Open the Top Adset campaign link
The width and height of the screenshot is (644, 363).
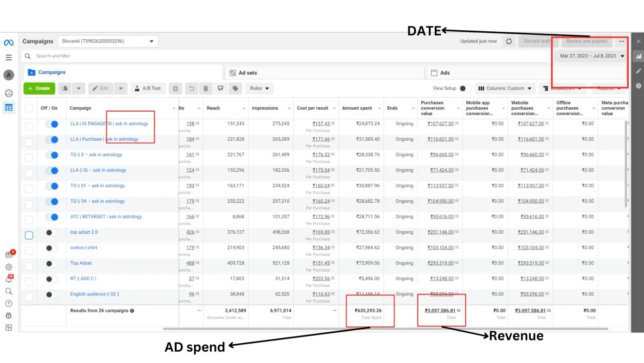[81, 263]
